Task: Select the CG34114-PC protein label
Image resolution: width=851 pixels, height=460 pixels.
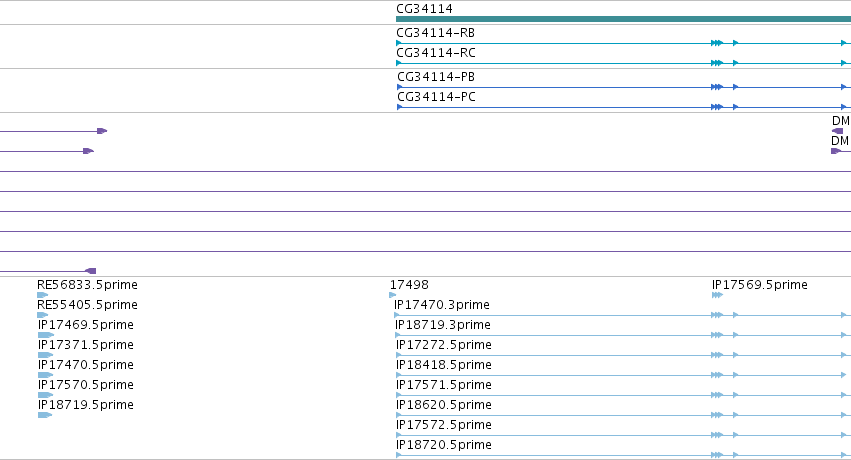Action: click(x=436, y=97)
